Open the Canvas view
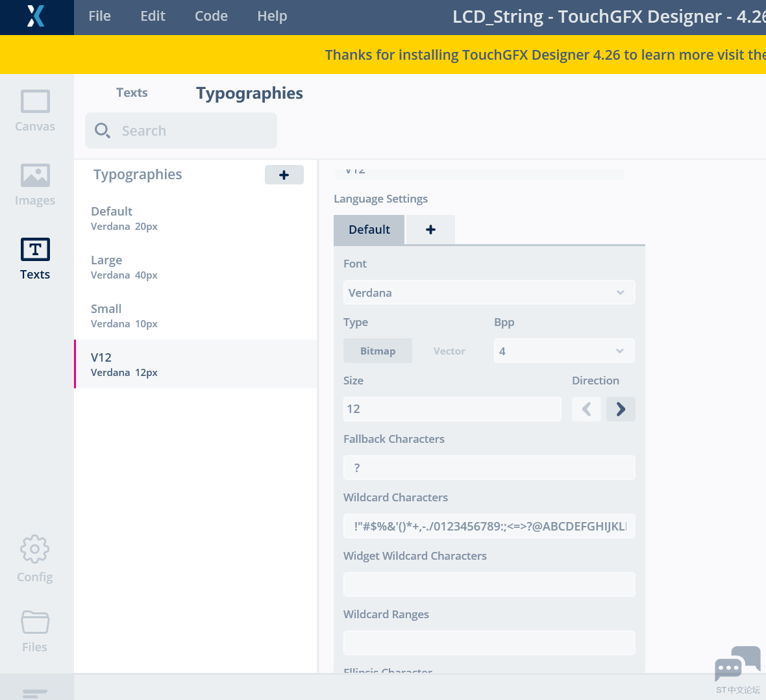The height and width of the screenshot is (700, 766). point(34,111)
